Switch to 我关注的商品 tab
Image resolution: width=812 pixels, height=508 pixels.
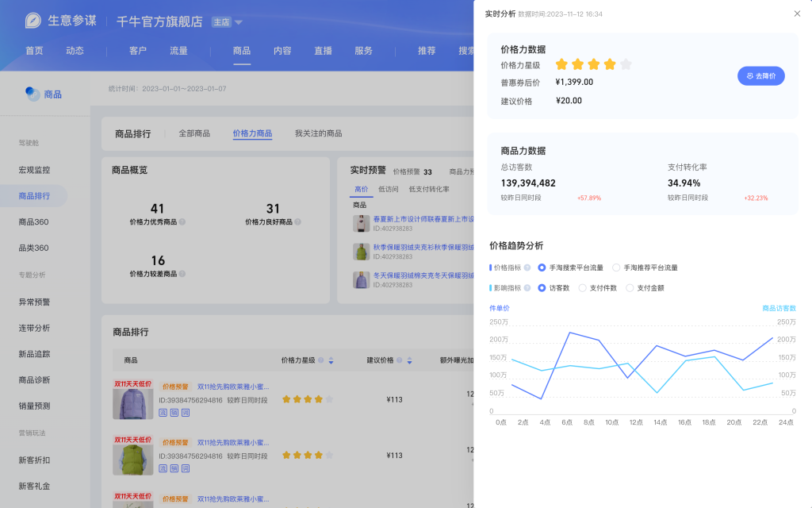(x=318, y=133)
